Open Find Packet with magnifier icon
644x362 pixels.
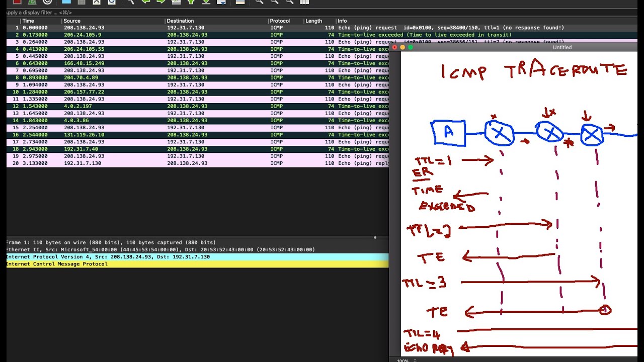(130, 3)
